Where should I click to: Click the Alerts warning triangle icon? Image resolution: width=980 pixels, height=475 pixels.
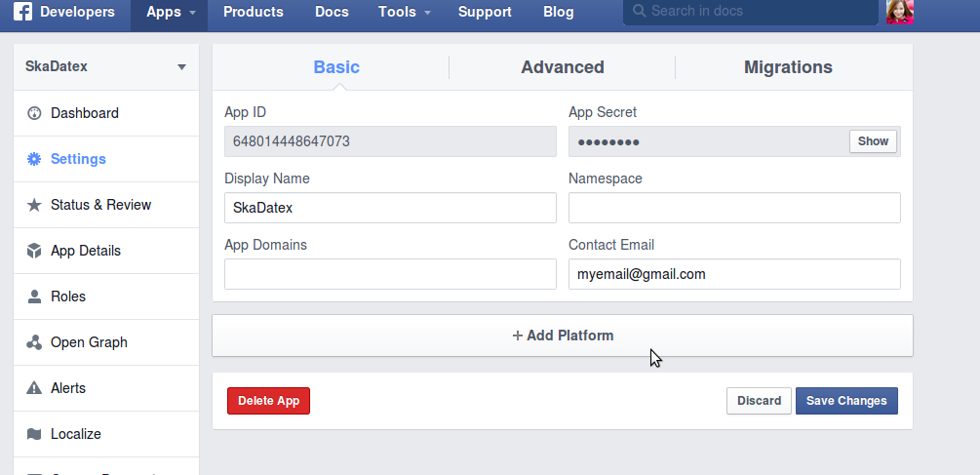pyautogui.click(x=34, y=388)
